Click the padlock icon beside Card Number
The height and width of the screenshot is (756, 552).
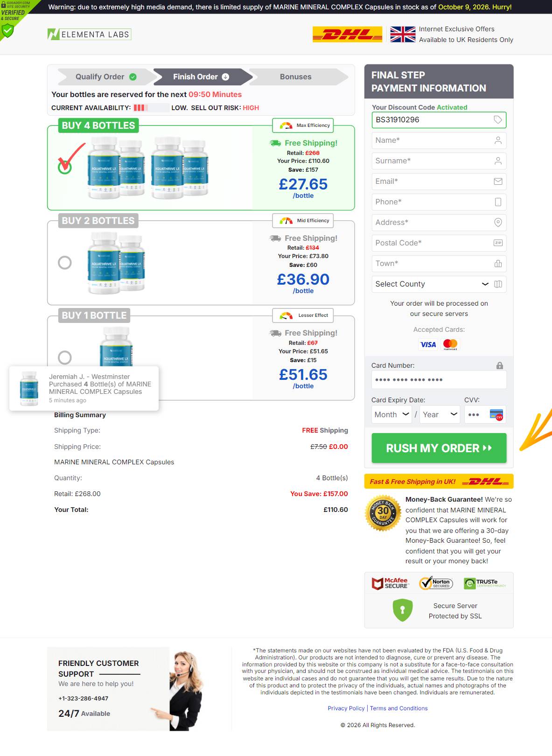(x=500, y=365)
